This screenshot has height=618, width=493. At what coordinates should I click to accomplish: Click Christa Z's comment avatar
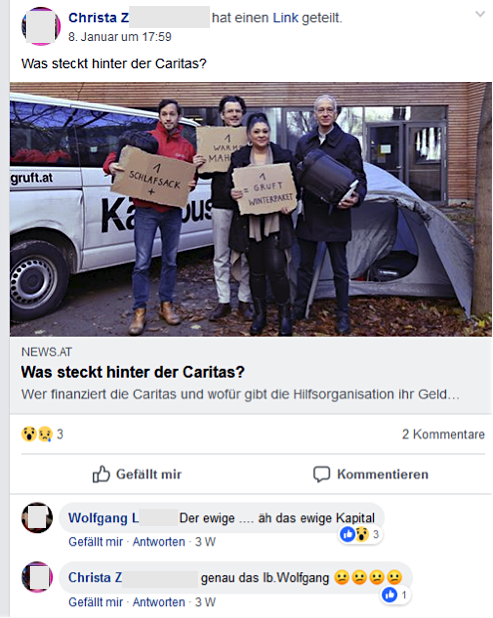click(x=37, y=577)
